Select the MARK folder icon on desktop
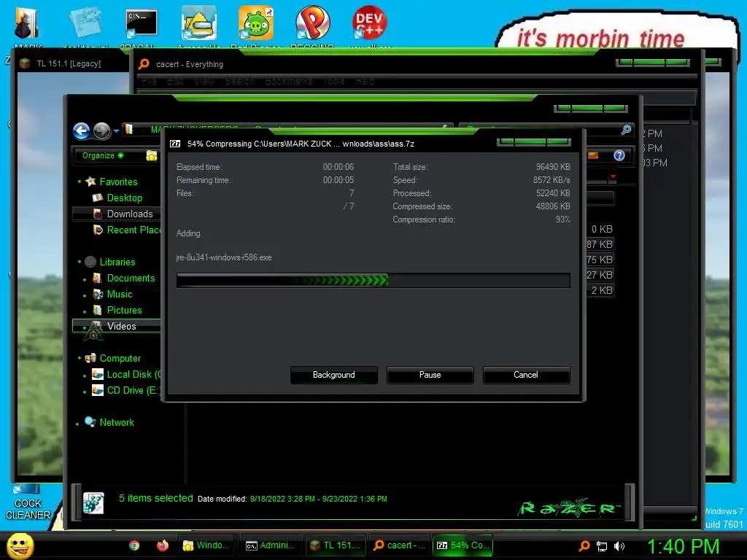This screenshot has height=560, width=747. tap(27, 23)
